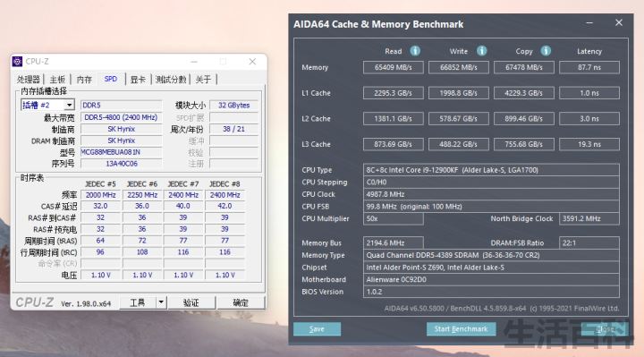Click the JEDEC #6 tRC value 108
This screenshot has height=357, width=644.
[142, 251]
